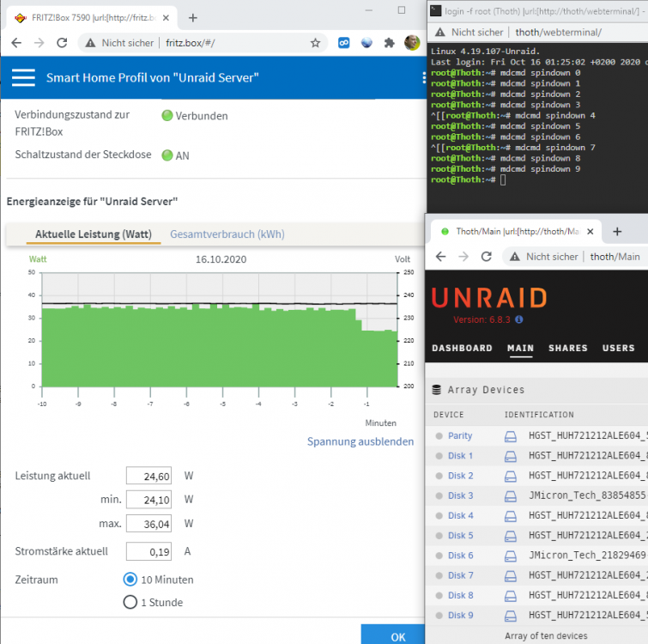This screenshot has width=648, height=644.
Task: Click the Stromstärke aktuell value field
Action: tap(148, 551)
